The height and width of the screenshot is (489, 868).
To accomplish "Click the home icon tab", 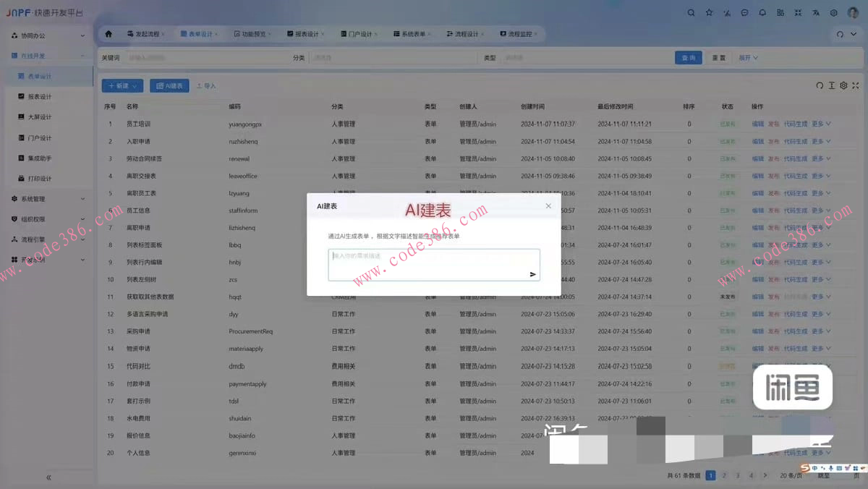I will pos(109,34).
